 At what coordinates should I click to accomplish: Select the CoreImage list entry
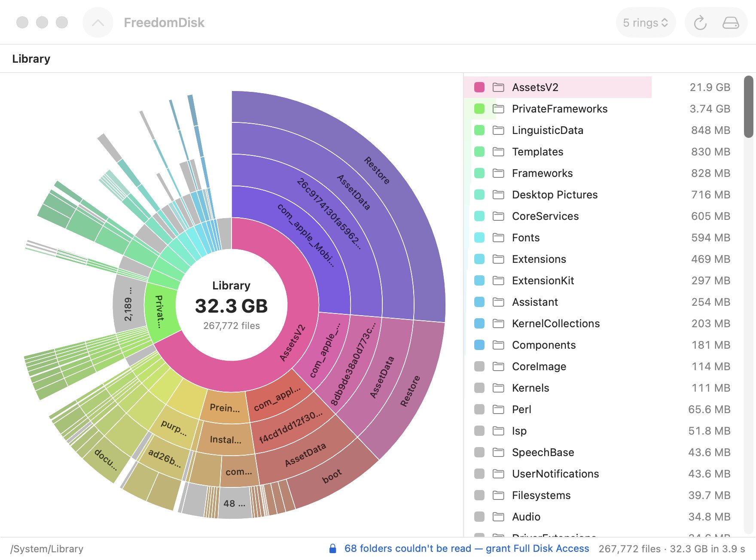pyautogui.click(x=603, y=366)
